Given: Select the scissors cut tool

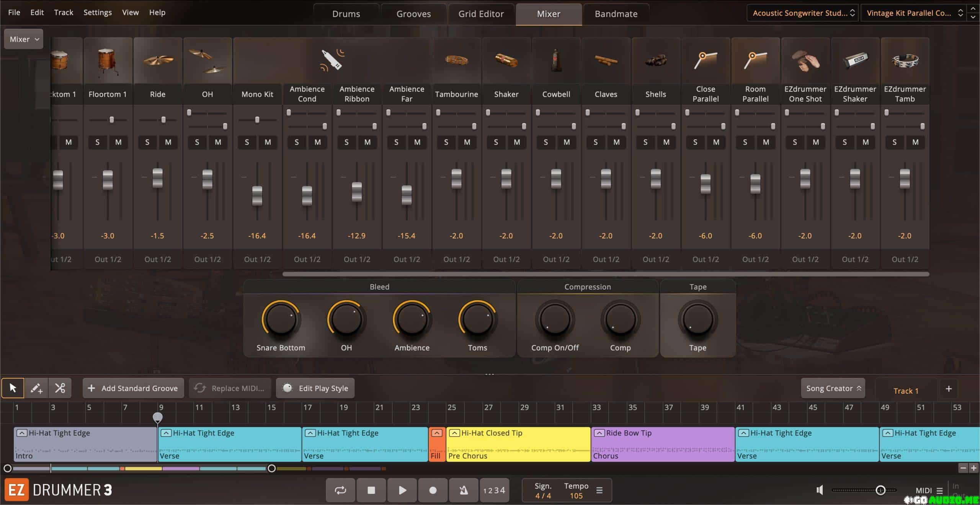Looking at the screenshot, I should (x=60, y=388).
